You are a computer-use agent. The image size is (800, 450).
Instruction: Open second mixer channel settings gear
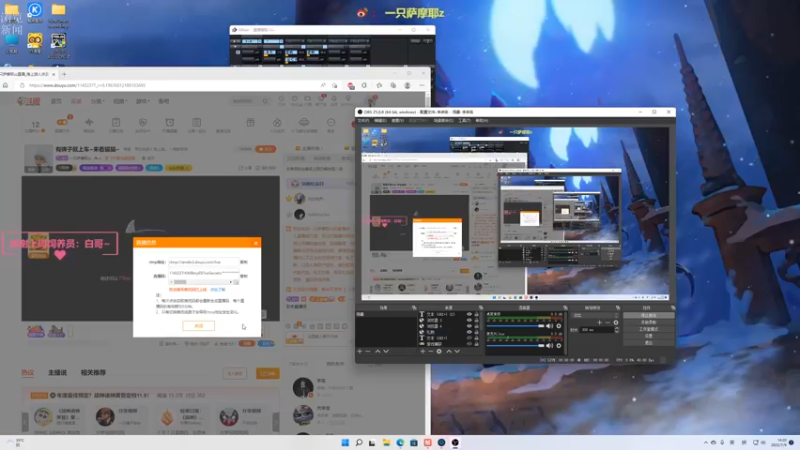click(x=559, y=345)
